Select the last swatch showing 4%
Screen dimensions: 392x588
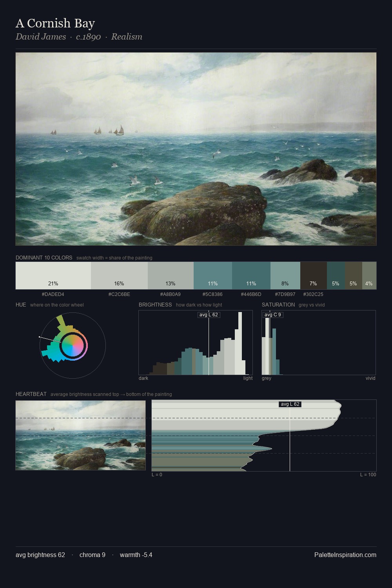click(x=369, y=276)
